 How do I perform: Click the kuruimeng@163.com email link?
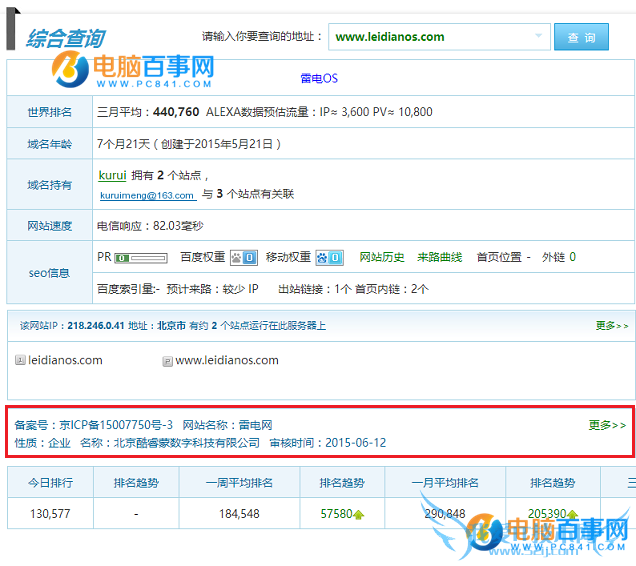147,195
